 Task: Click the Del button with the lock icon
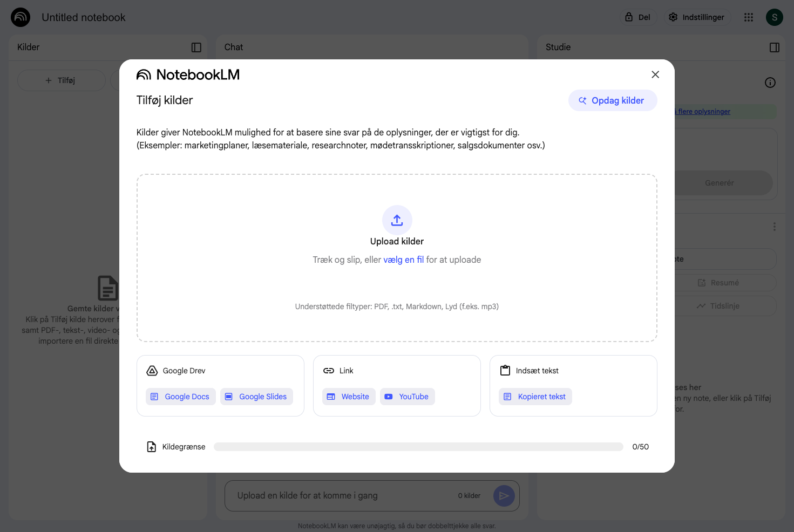point(638,17)
